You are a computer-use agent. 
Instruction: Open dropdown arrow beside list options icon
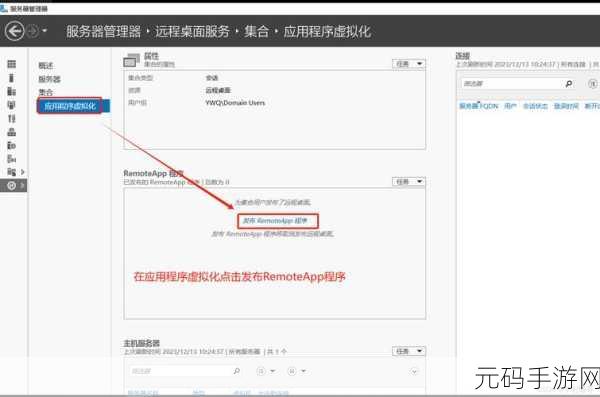coord(273,371)
